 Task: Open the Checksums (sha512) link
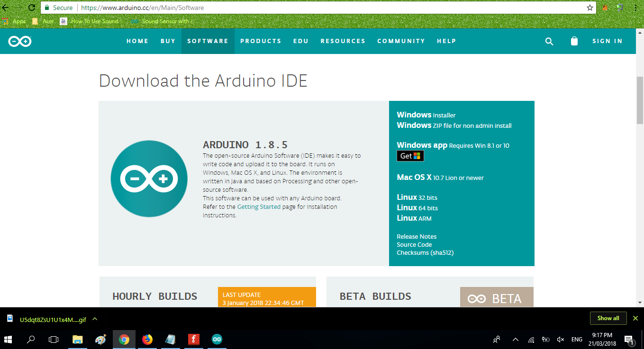click(x=425, y=253)
